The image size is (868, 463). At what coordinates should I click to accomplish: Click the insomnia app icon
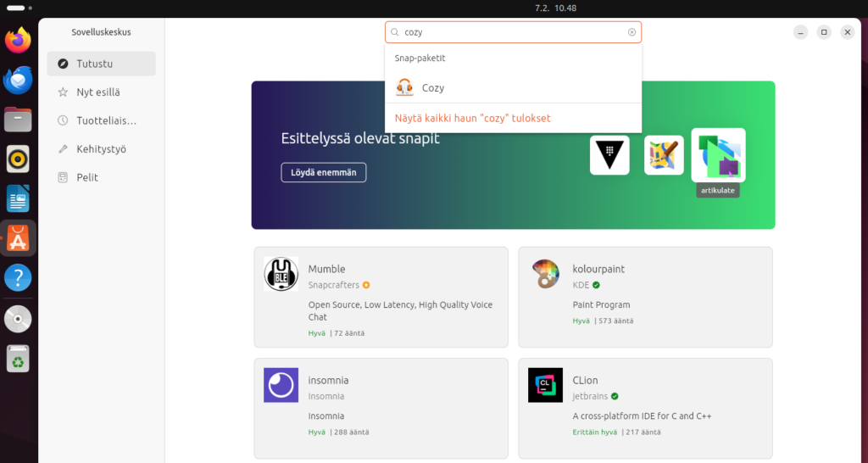[281, 385]
